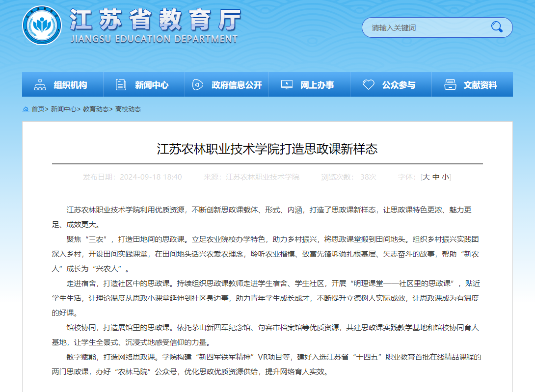Open the 新闻中心 navigation menu
Image resolution: width=535 pixels, height=392 pixels.
click(x=152, y=85)
